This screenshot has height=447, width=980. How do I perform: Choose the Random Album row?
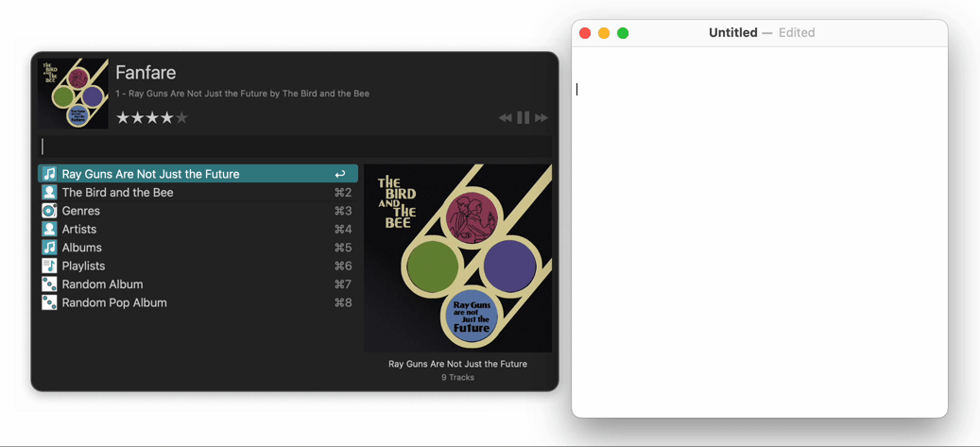click(x=198, y=284)
